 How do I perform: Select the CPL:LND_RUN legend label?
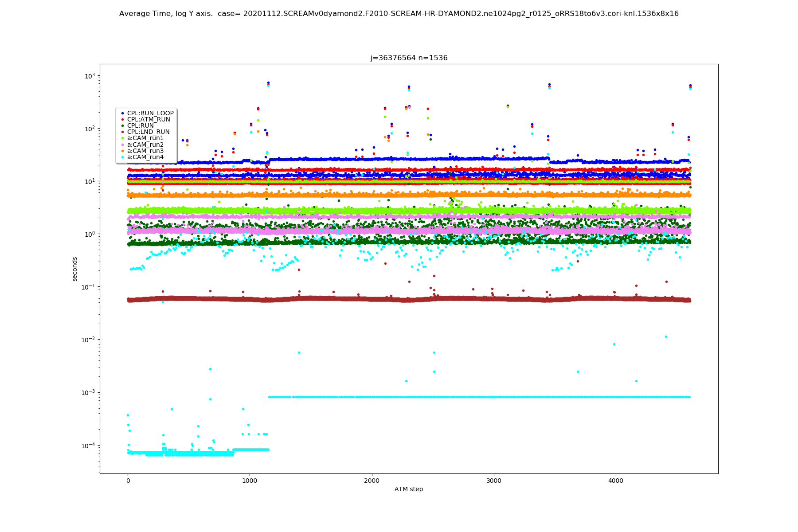(x=148, y=132)
